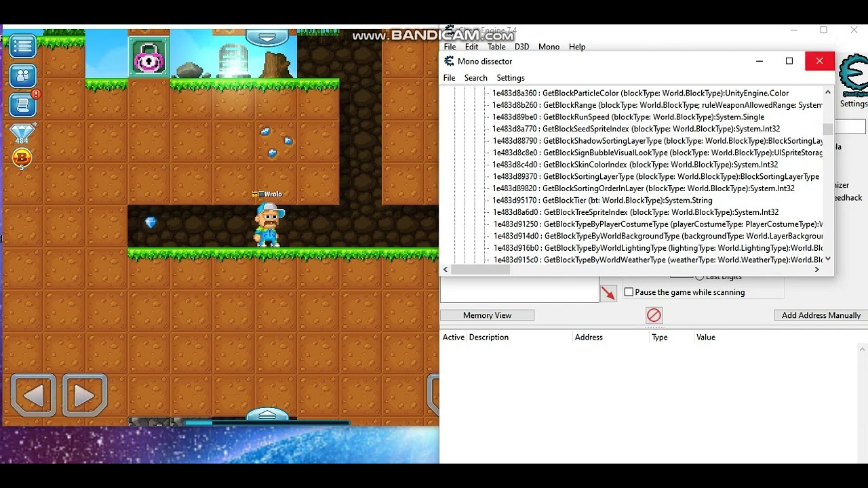
Task: Select the Last Digits radio button
Action: (x=699, y=277)
